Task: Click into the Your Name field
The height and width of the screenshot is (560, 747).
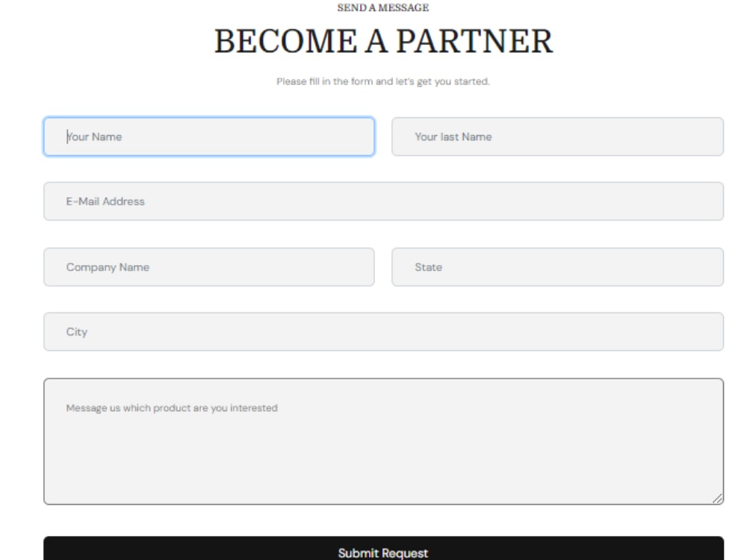Action: coord(209,136)
